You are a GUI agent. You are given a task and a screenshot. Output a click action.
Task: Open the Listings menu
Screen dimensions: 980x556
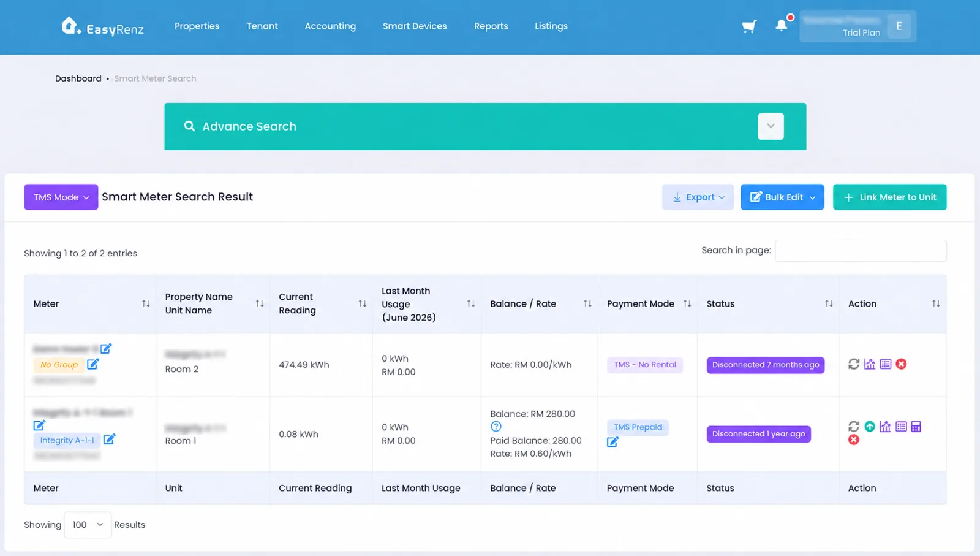(551, 26)
